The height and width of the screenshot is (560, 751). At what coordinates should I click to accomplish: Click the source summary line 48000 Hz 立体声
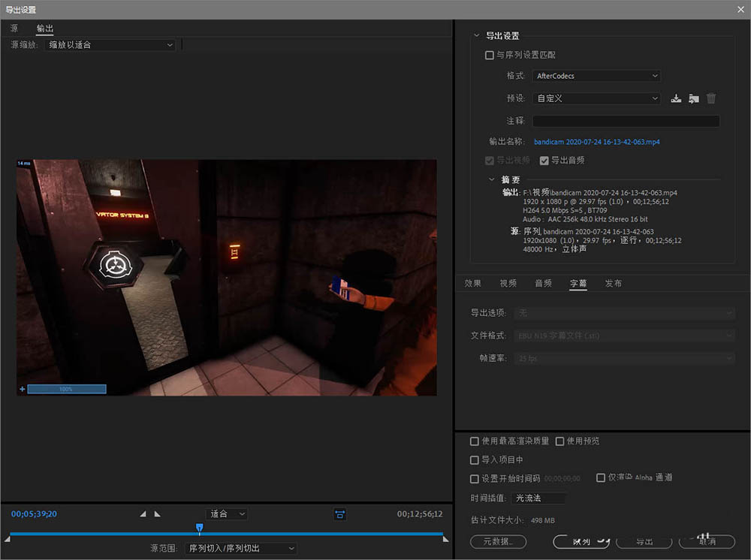(x=555, y=249)
